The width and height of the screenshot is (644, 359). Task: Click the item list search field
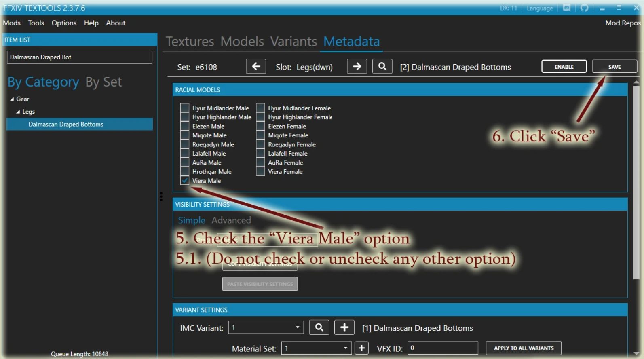(x=80, y=57)
